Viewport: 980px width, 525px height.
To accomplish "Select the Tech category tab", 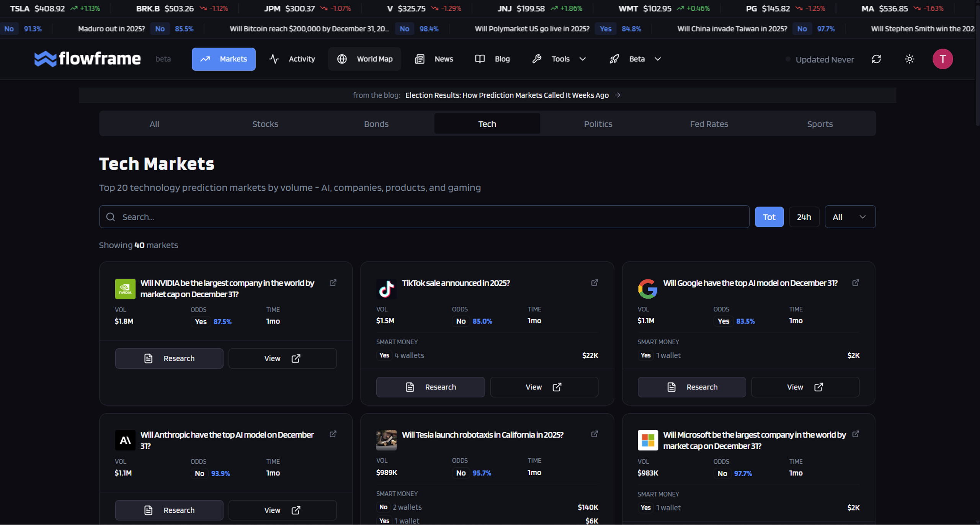I will [x=487, y=124].
